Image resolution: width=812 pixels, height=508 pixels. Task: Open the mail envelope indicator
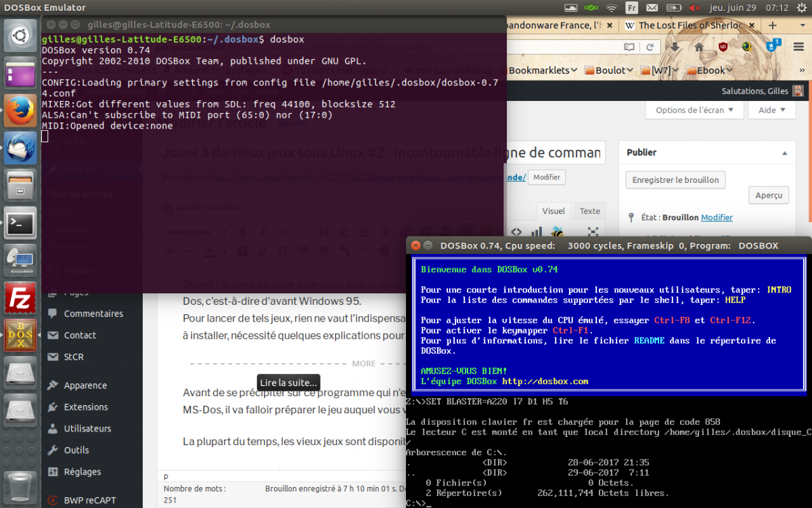[652, 8]
